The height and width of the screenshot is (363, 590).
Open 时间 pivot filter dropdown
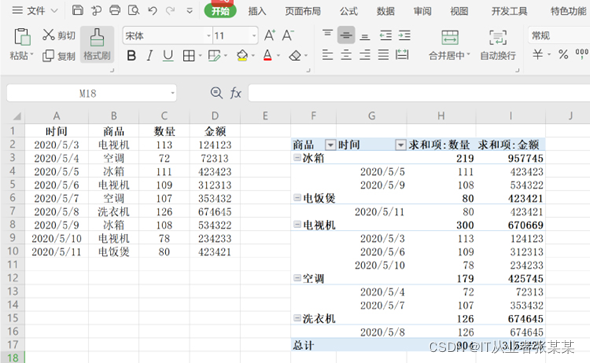click(400, 145)
